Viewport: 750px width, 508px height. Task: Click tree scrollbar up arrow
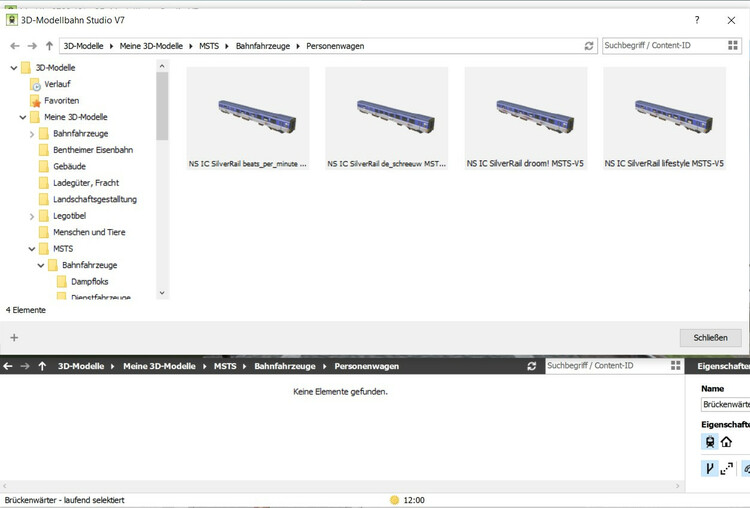(162, 66)
